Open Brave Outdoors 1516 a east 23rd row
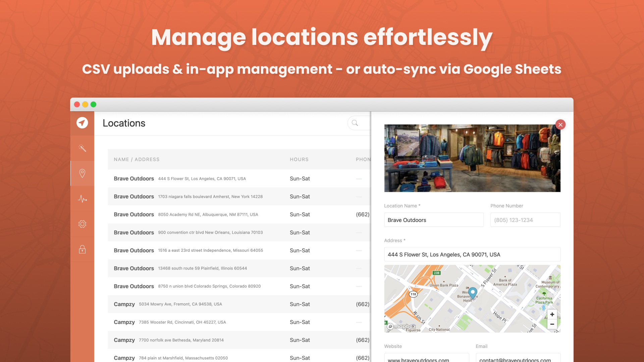 point(239,250)
